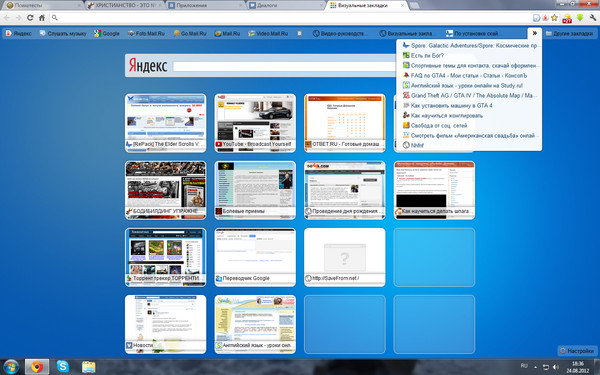The image size is (600, 375).
Task: Switch to the Приложения tab
Action: 205,5
